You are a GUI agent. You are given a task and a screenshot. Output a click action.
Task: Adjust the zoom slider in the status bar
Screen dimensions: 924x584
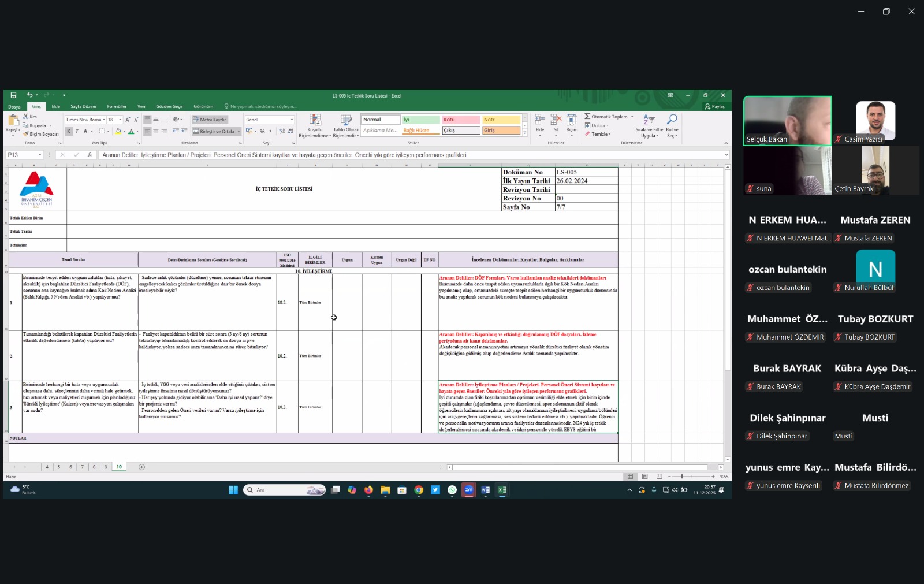pos(682,477)
